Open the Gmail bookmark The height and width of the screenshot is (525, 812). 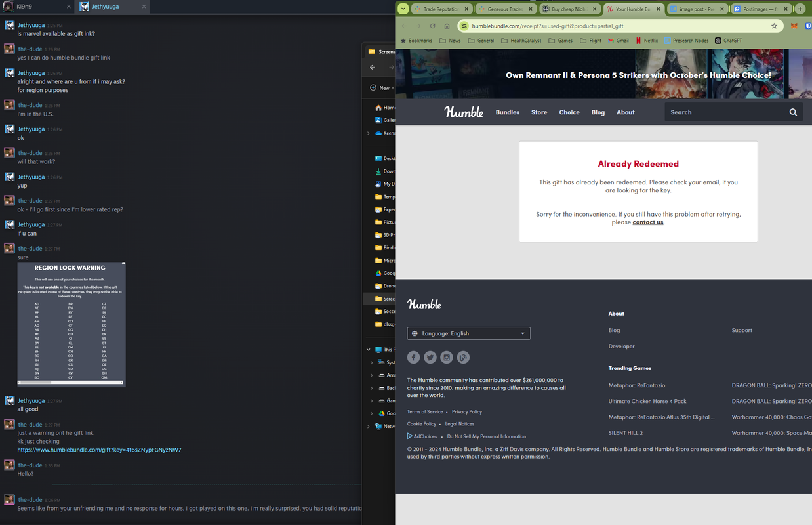[618, 41]
